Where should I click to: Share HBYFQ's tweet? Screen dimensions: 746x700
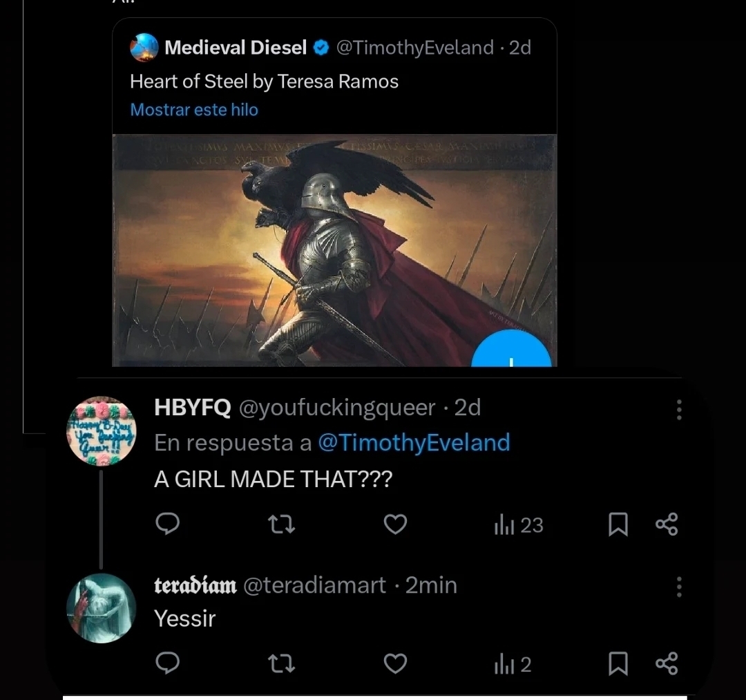[x=667, y=525]
